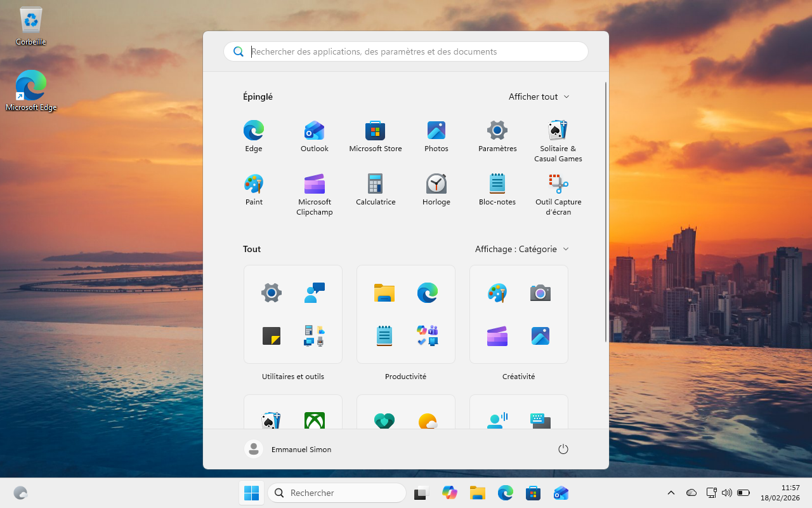812x508 pixels.
Task: Open Emmanuel Simon account menu
Action: pyautogui.click(x=288, y=449)
